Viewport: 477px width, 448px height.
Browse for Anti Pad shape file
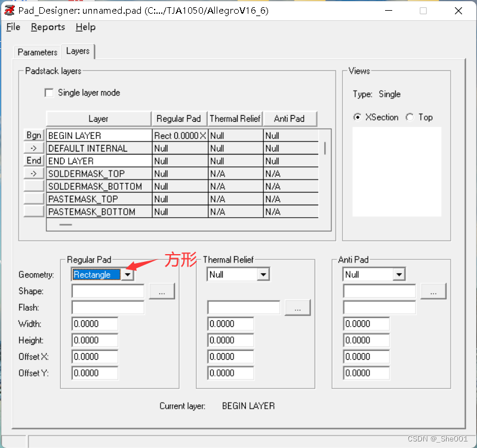tap(433, 291)
